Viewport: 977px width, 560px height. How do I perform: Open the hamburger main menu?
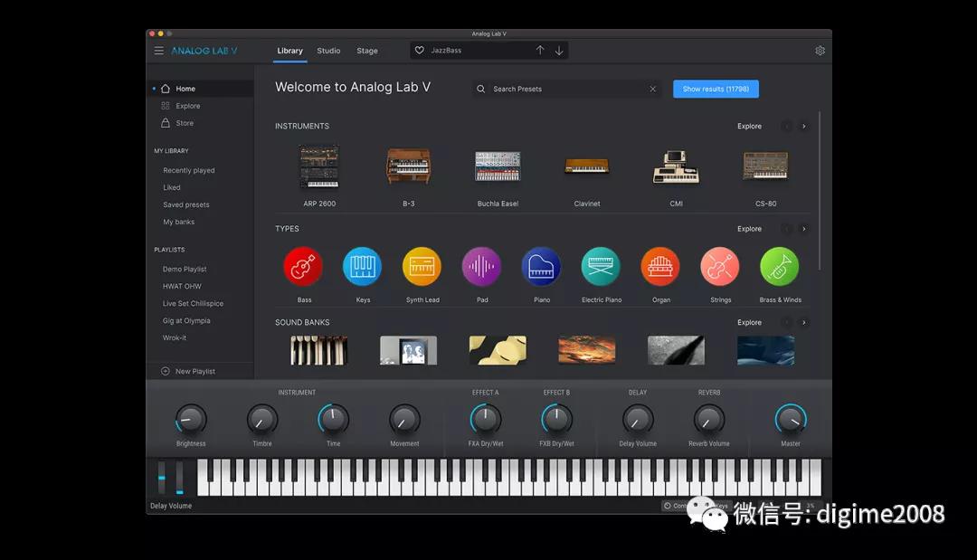coord(159,51)
